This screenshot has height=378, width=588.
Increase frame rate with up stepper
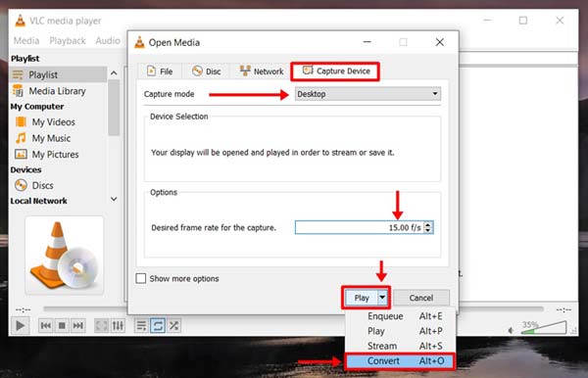tap(428, 224)
